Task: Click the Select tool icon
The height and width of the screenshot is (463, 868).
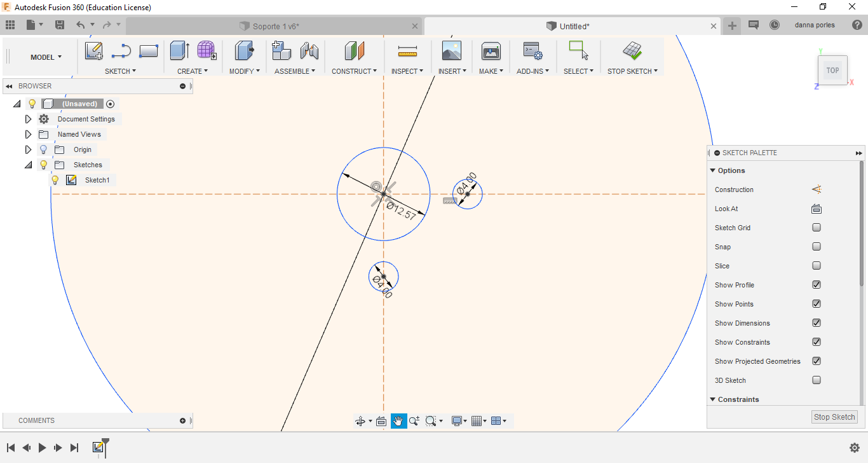Action: click(x=578, y=51)
